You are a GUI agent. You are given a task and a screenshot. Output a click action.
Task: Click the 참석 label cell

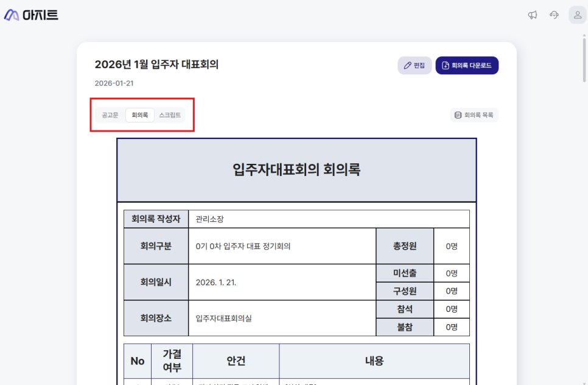pyautogui.click(x=405, y=309)
